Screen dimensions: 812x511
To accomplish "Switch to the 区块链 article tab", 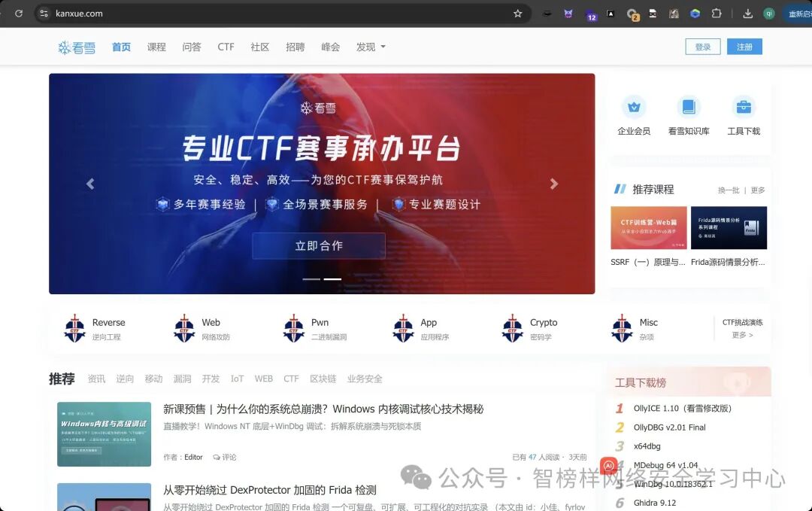I will tap(323, 379).
